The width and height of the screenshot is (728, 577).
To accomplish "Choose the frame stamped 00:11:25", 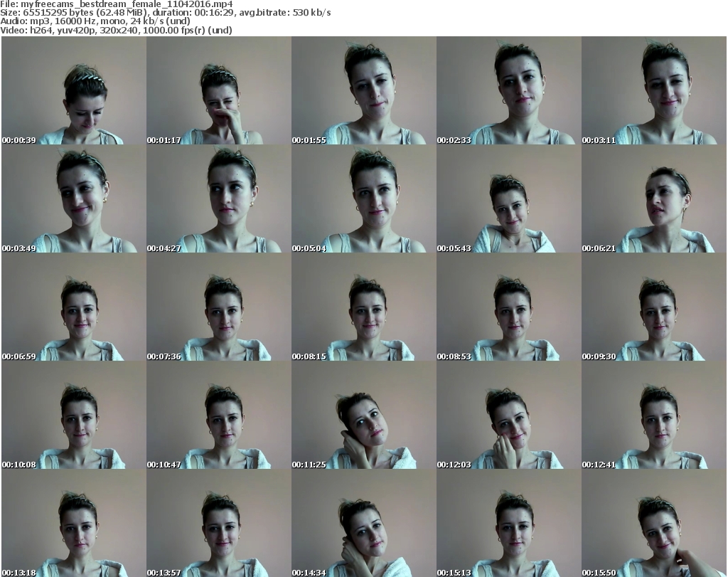I will pos(363,415).
